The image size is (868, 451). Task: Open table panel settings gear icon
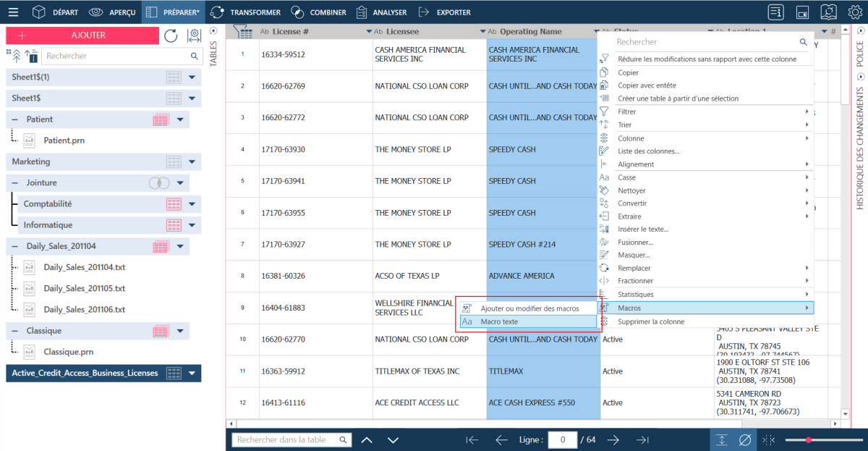pyautogui.click(x=193, y=35)
